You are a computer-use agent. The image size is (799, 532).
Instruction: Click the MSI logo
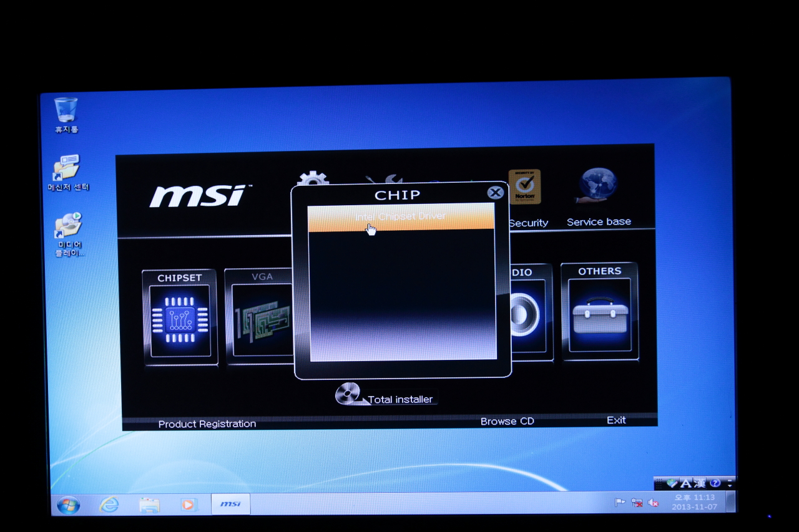coord(199,196)
